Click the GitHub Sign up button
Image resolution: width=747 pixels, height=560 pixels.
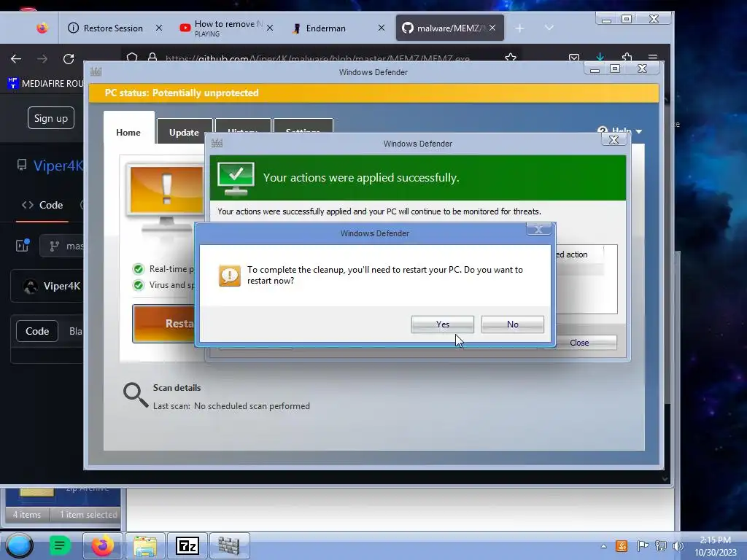coord(51,118)
